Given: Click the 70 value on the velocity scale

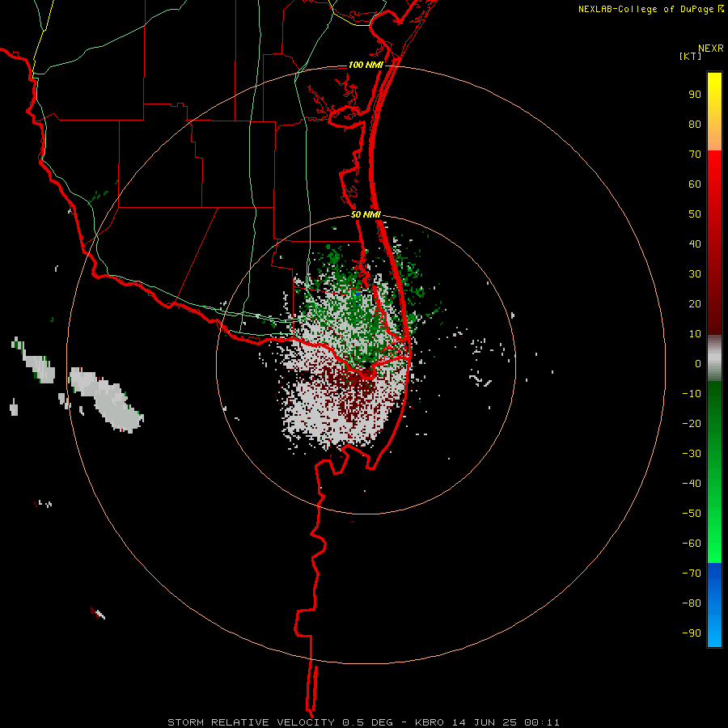Looking at the screenshot, I should pyautogui.click(x=695, y=154).
